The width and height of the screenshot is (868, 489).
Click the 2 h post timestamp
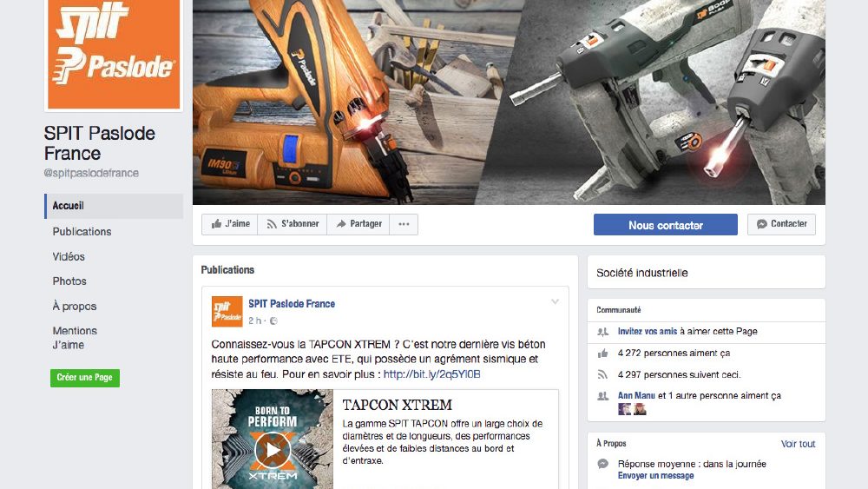pyautogui.click(x=254, y=320)
